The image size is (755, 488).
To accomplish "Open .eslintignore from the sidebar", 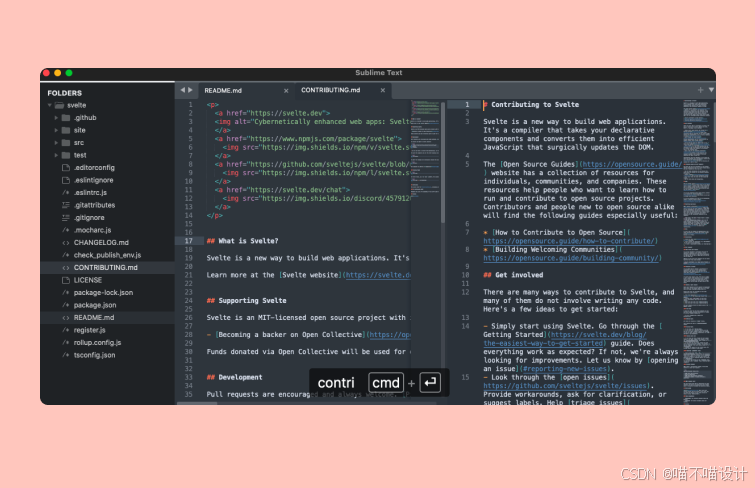I will pyautogui.click(x=93, y=180).
